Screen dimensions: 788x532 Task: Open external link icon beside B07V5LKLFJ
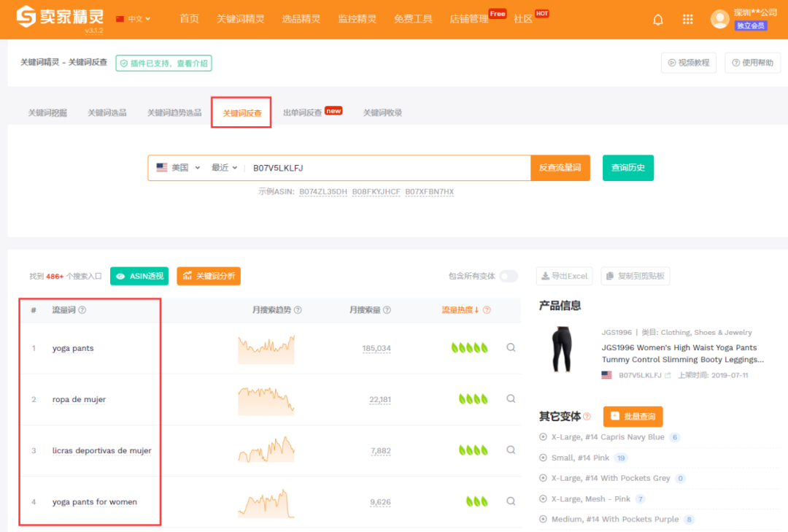668,375
